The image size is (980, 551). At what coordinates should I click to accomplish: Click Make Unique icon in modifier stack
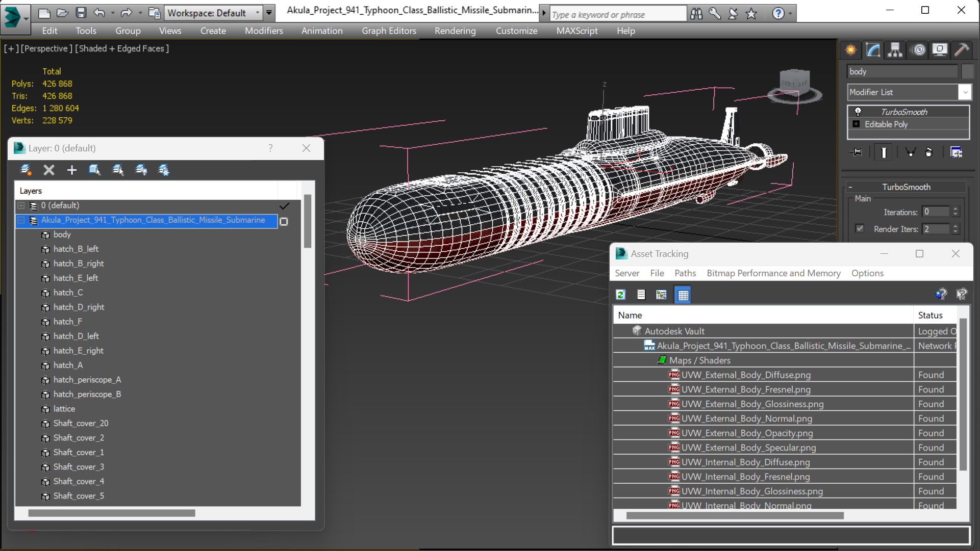[x=910, y=152]
